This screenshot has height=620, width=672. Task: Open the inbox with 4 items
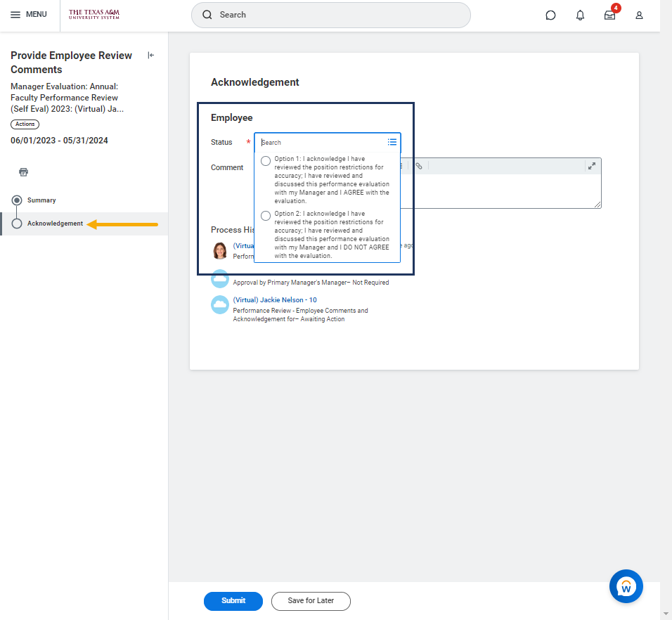coord(609,15)
